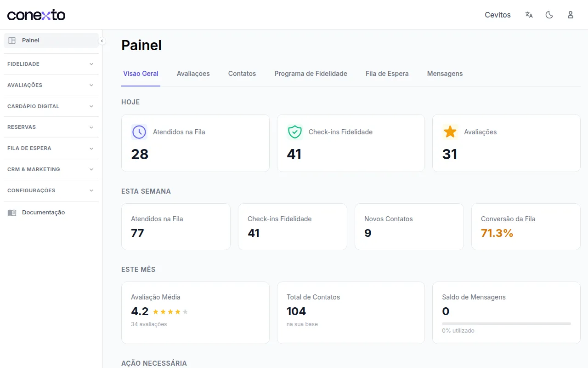The width and height of the screenshot is (588, 368).
Task: Open the language translation switcher
Action: click(x=529, y=15)
